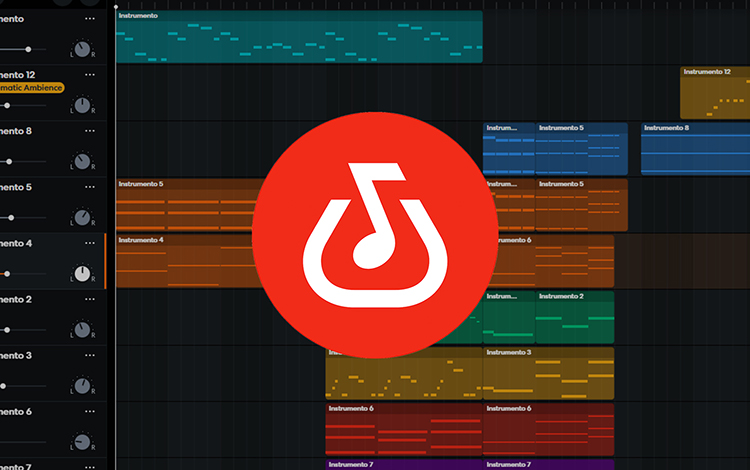
Task: Open the three-dot options on Instrumento 6 track
Action: (x=90, y=411)
